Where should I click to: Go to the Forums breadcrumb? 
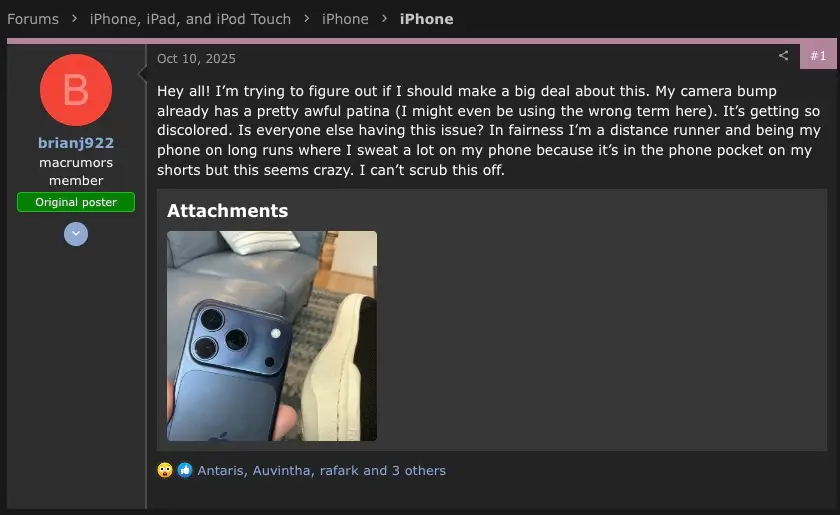click(33, 19)
